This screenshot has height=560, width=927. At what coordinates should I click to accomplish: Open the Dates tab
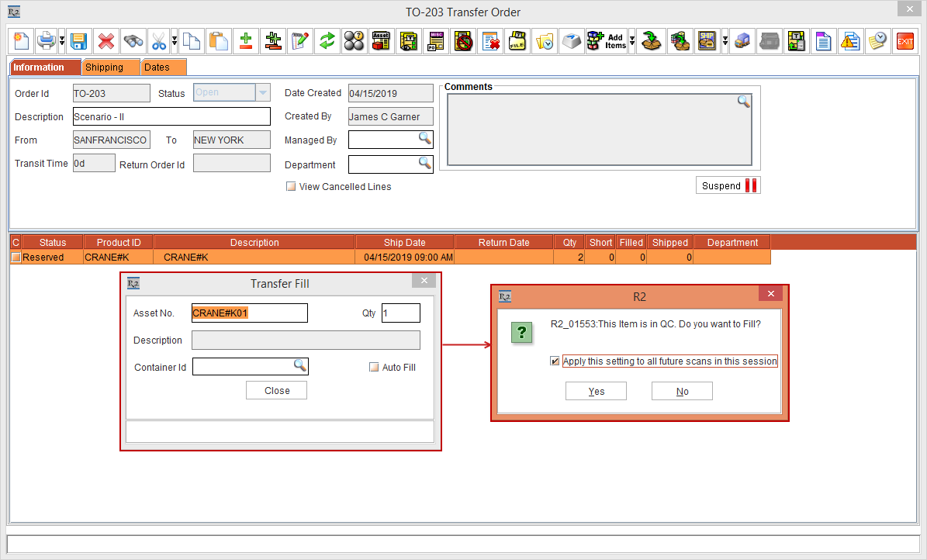tap(157, 67)
